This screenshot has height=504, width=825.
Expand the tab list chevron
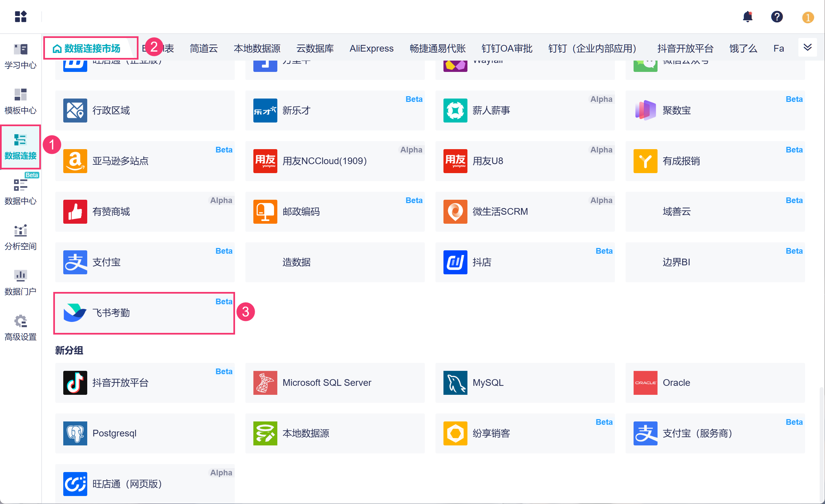[x=808, y=47]
